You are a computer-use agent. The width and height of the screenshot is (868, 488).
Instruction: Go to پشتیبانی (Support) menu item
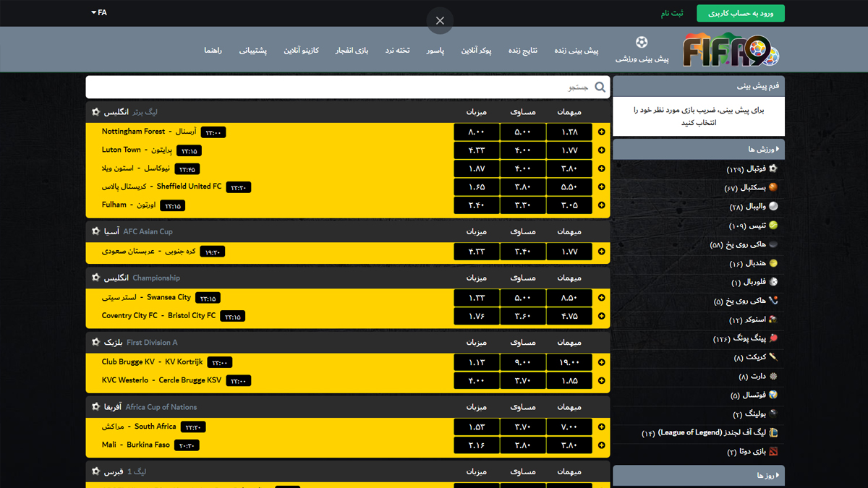tap(253, 51)
